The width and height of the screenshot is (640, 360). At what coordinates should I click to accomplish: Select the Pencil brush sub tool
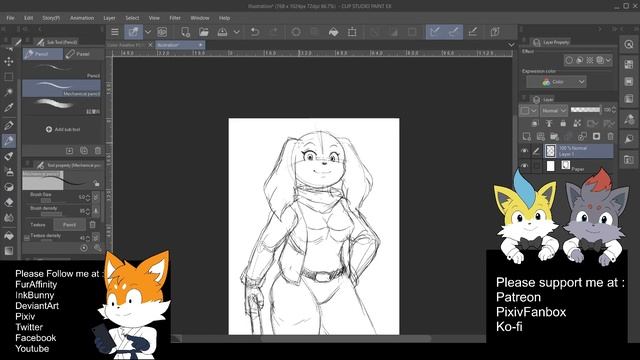point(61,70)
